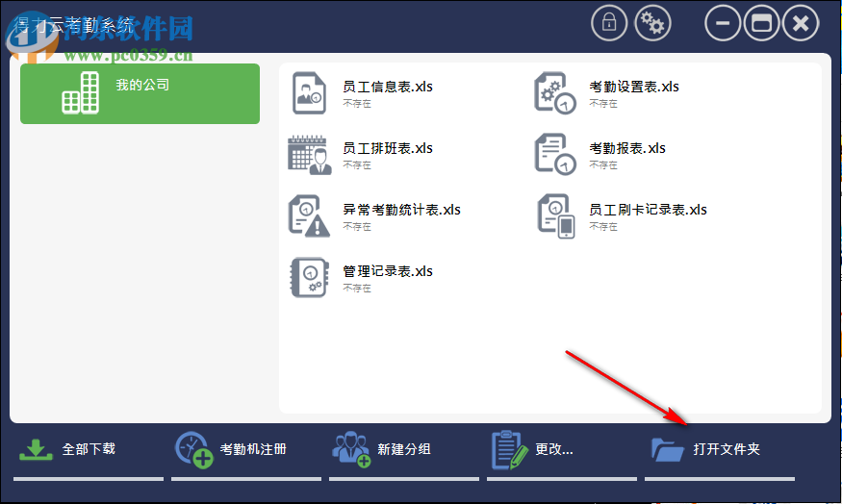Click the 异常考勤统计表.xls warning icon
The width and height of the screenshot is (842, 504).
point(309,215)
